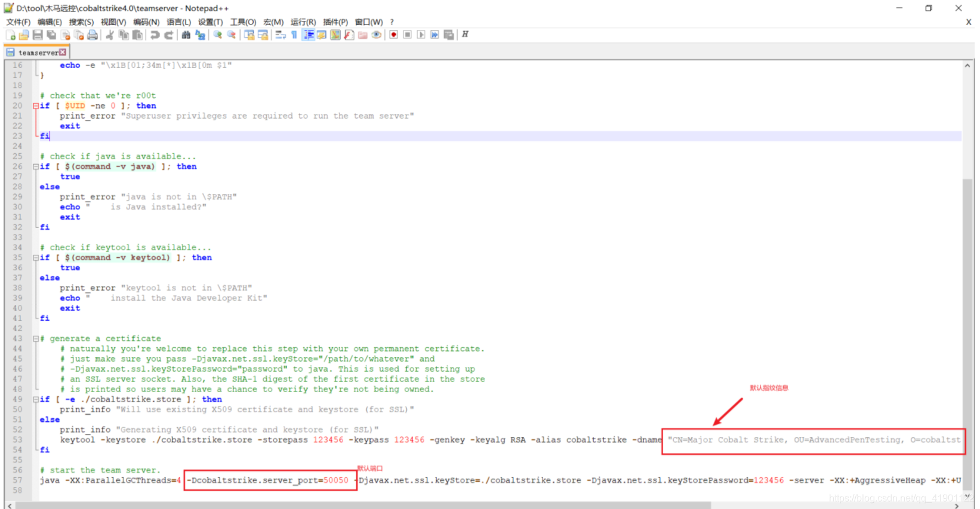Open the 工具(O) menu
The height and width of the screenshot is (509, 980).
tap(243, 22)
